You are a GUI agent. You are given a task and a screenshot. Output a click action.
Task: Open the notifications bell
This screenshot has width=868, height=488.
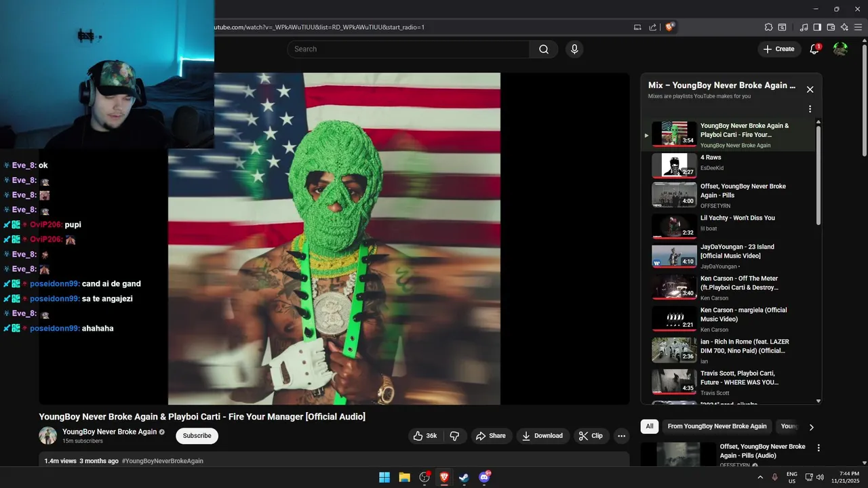pos(814,49)
